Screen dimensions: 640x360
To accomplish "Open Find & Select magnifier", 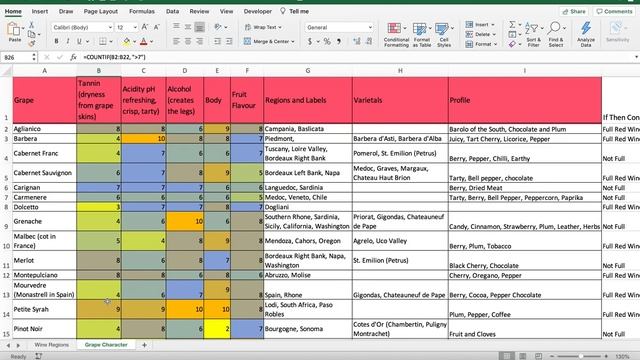I will coord(556,34).
